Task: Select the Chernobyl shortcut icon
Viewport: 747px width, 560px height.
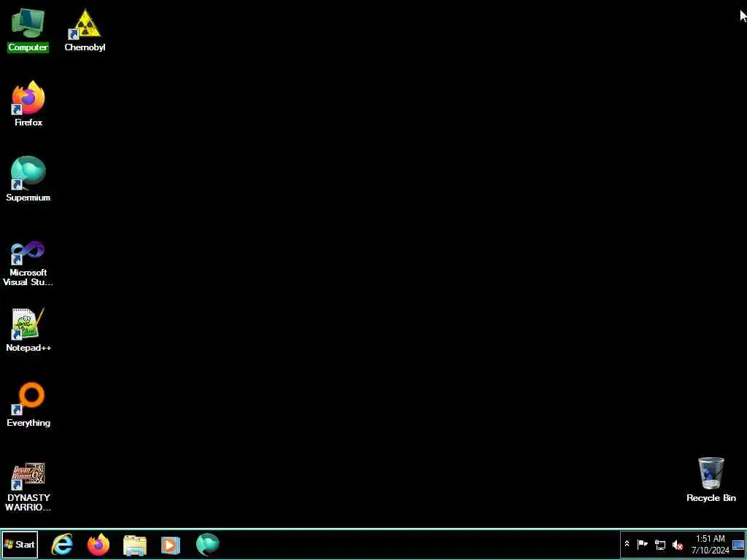Action: [x=85, y=29]
